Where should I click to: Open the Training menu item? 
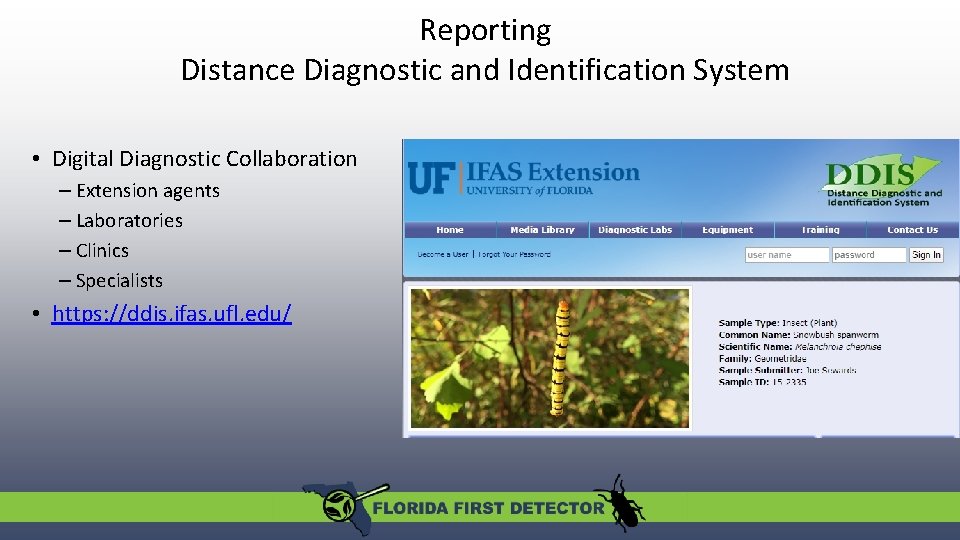pos(820,230)
